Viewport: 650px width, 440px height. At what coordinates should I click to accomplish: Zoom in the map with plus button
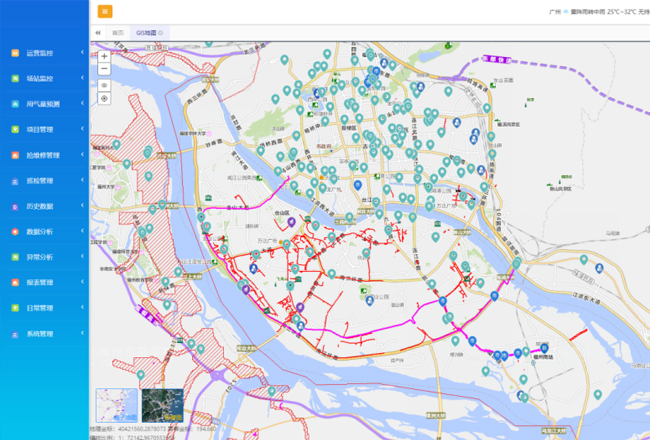[x=104, y=56]
